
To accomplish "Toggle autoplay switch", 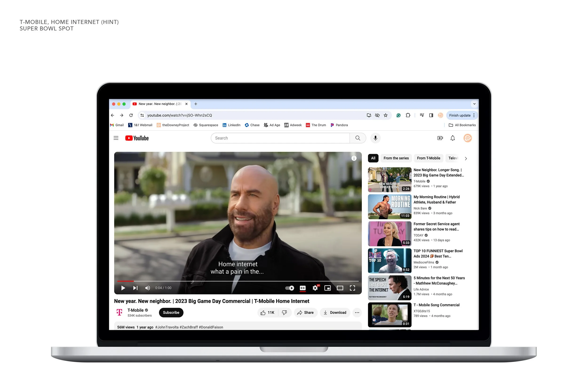I will point(290,288).
